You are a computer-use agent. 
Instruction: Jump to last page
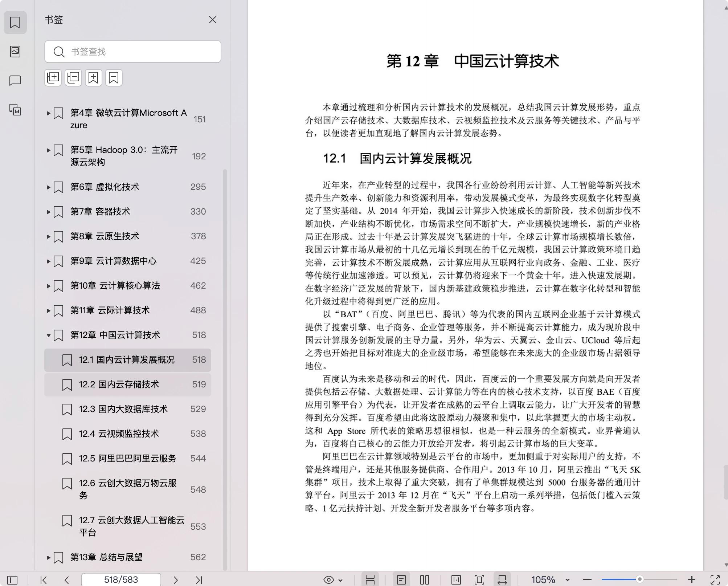[199, 580]
